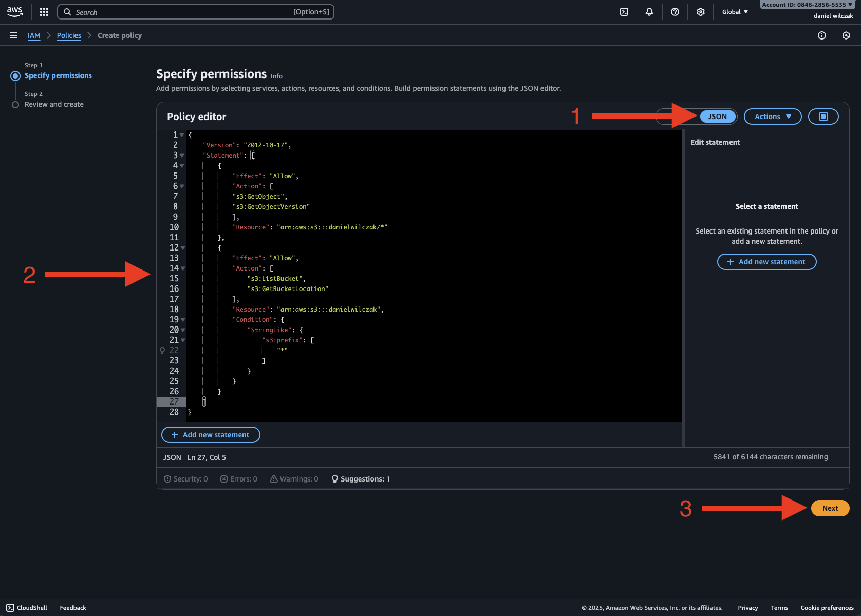Open the Actions dropdown in Policy editor
The width and height of the screenshot is (861, 616).
click(772, 117)
